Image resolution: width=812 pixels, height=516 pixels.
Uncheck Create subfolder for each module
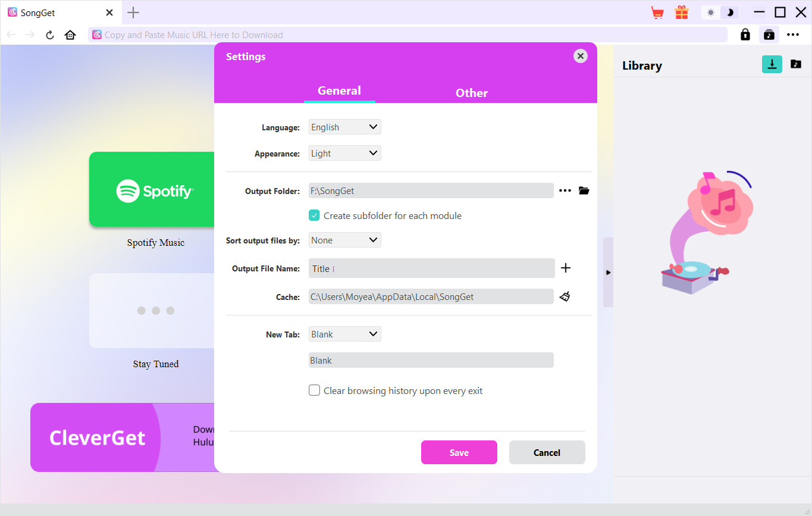315,215
